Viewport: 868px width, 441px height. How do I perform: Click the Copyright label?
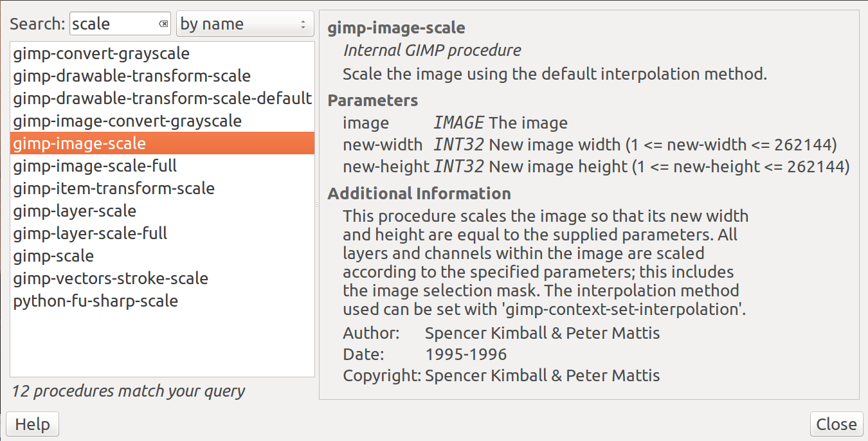click(x=382, y=375)
